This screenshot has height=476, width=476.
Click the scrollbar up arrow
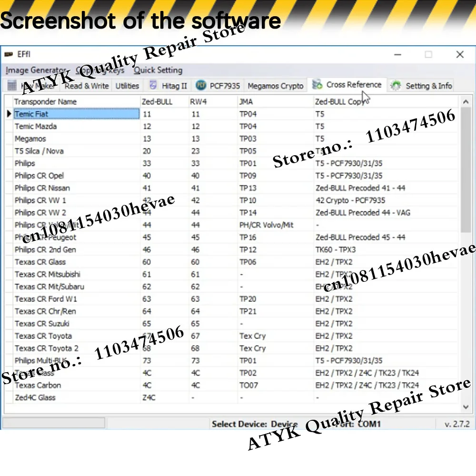click(466, 102)
